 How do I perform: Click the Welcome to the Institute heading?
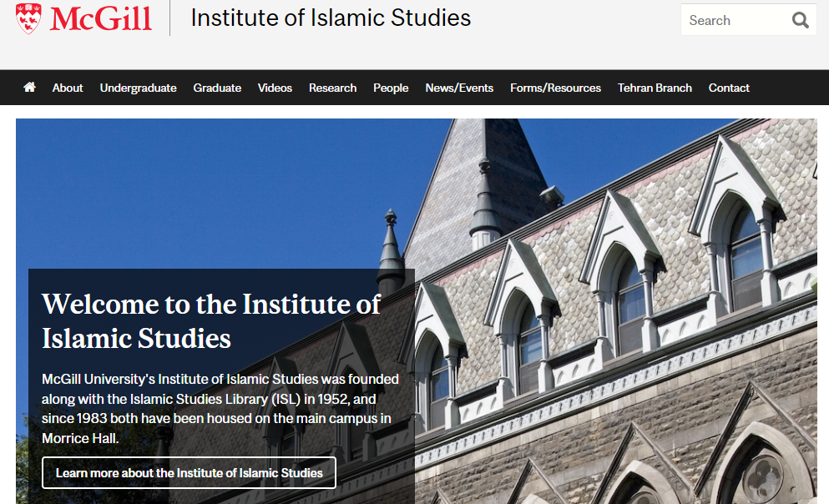coord(211,320)
